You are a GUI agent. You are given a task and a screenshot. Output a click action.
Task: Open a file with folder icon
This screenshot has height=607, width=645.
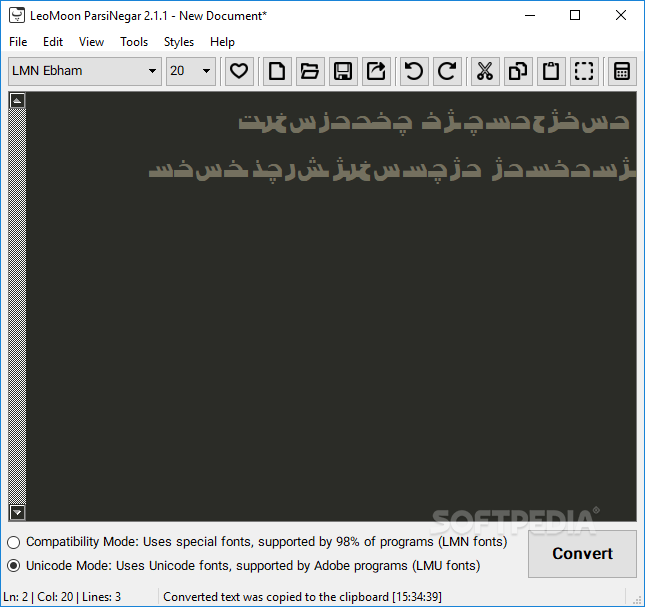[310, 71]
